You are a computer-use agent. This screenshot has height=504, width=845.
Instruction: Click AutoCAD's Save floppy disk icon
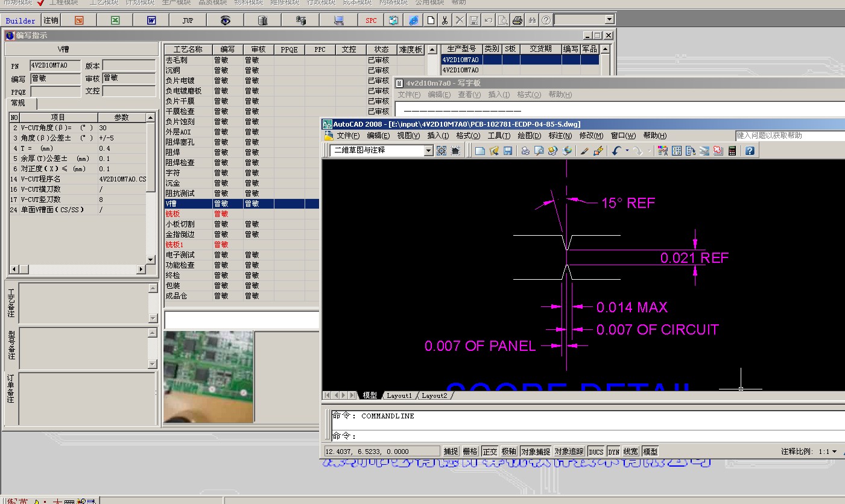(508, 151)
